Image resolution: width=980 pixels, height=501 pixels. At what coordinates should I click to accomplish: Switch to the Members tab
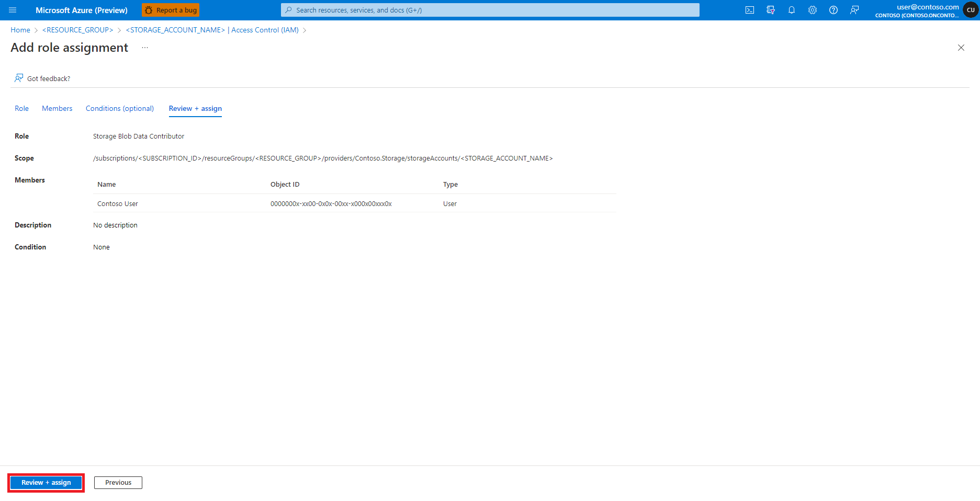click(x=57, y=108)
